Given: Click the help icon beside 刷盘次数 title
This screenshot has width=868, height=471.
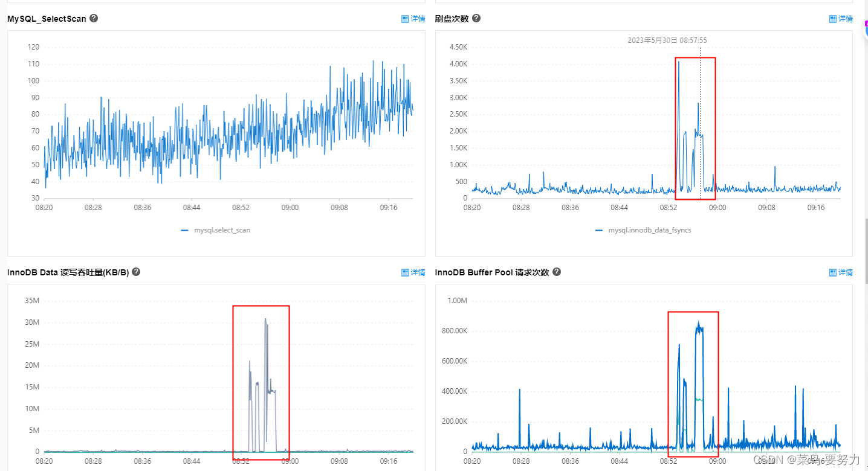Looking at the screenshot, I should point(476,18).
